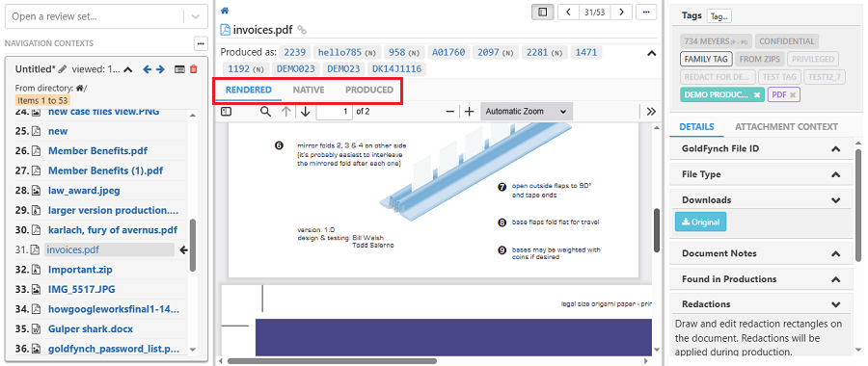
Task: Open the PDF find search tool
Action: tap(266, 111)
